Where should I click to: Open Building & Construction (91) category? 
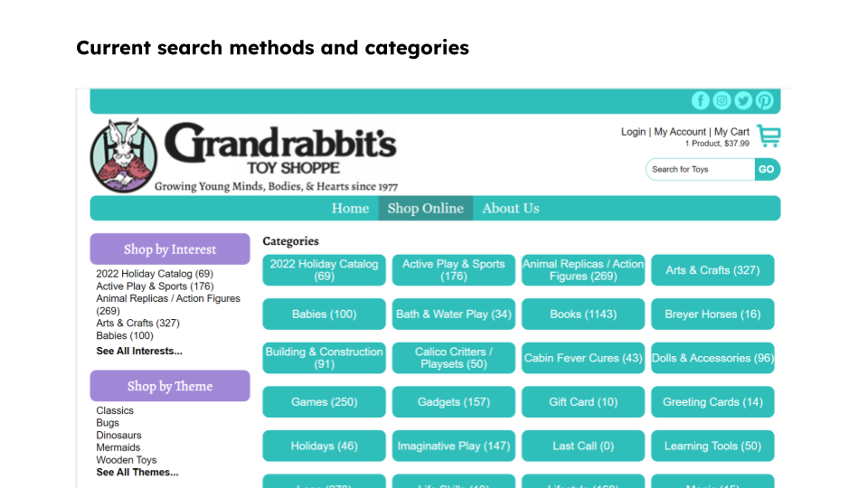click(324, 358)
